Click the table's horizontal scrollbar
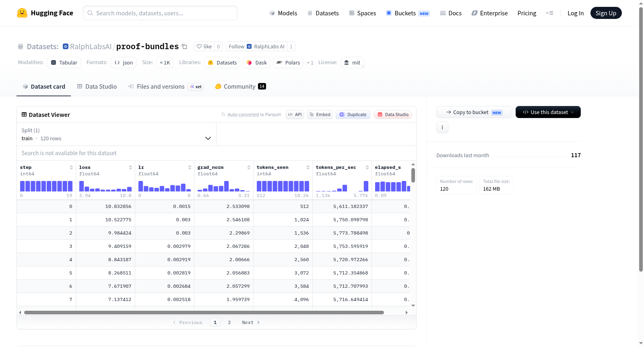This screenshot has width=644, height=347. pyautogui.click(x=204, y=312)
